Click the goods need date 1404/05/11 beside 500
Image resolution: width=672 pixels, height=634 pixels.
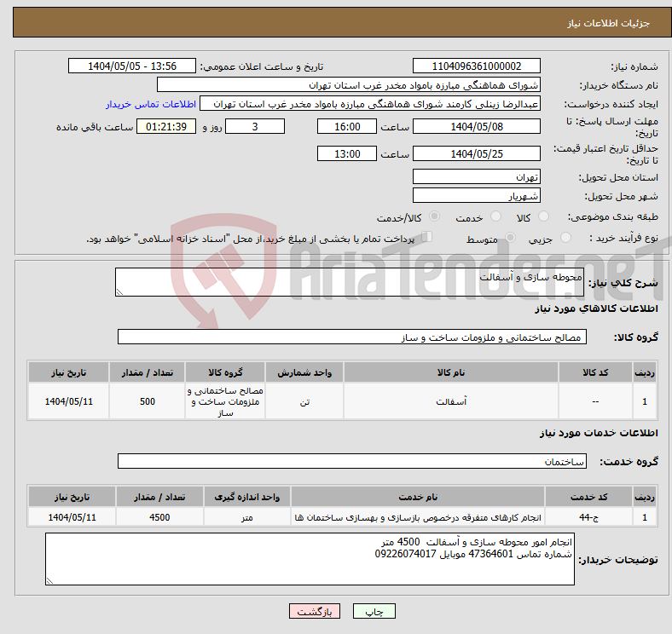[68, 401]
